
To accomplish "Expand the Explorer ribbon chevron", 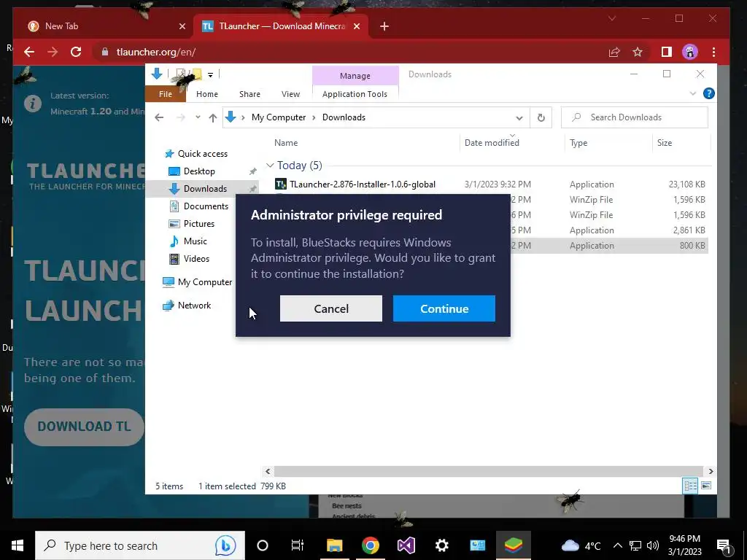I will coord(693,93).
